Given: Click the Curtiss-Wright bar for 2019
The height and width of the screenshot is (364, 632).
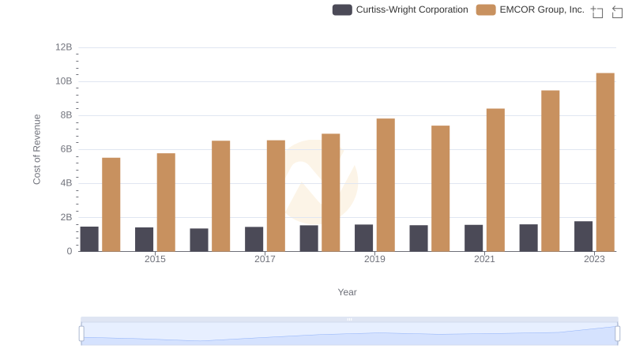Looking at the screenshot, I should point(363,238).
